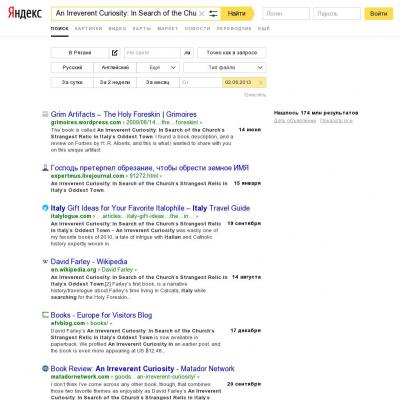The height and width of the screenshot is (400, 400).
Task: Toggle the 'Точно как в запросе' exact match filter
Action: click(232, 53)
